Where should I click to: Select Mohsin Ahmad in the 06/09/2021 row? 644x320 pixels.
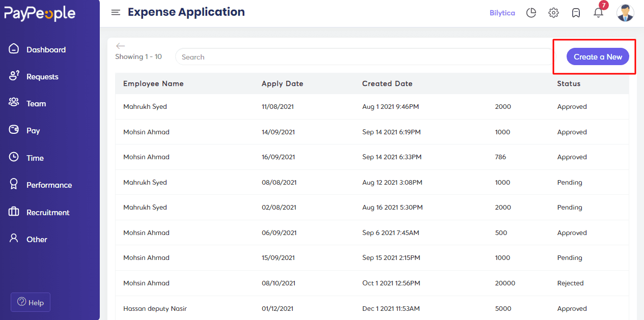click(146, 232)
